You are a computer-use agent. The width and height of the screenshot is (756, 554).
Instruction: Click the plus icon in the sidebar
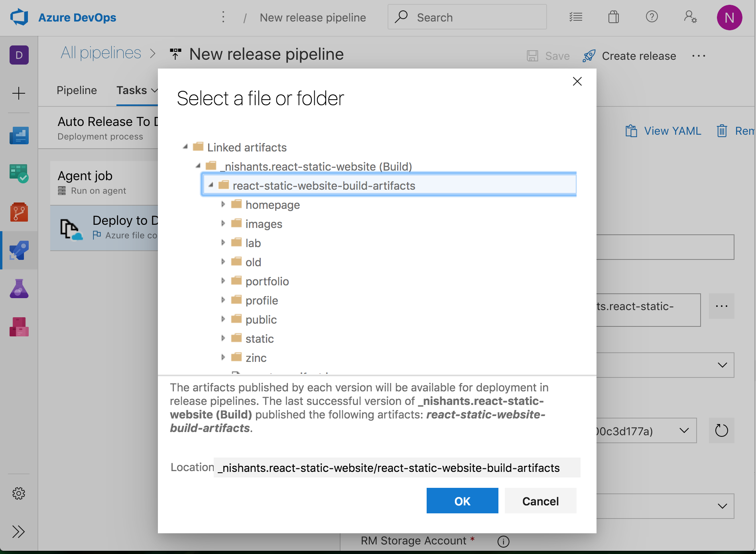click(x=19, y=94)
